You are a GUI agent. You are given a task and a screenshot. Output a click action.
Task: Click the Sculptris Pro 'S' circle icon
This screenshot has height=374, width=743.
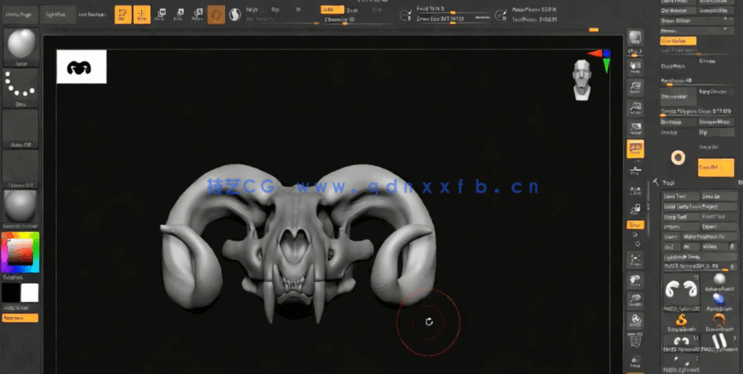click(x=235, y=15)
